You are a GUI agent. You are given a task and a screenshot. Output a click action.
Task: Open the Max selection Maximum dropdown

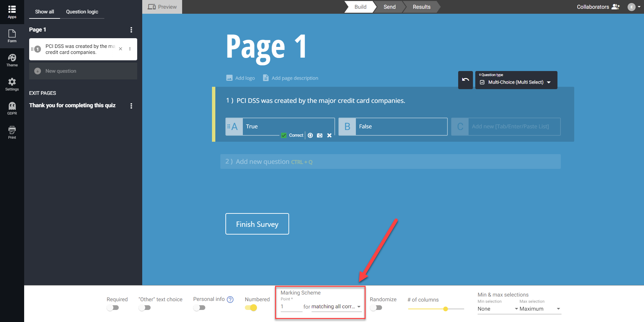[x=540, y=309]
